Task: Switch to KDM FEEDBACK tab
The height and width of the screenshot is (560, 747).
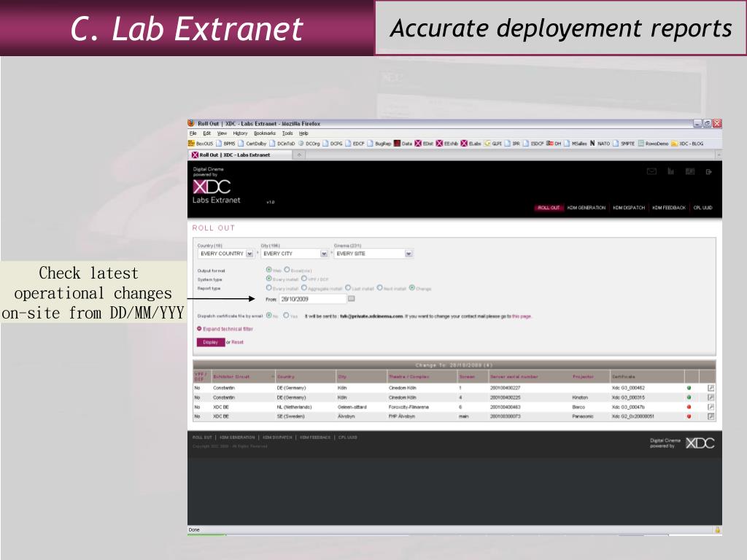Action: tap(669, 208)
